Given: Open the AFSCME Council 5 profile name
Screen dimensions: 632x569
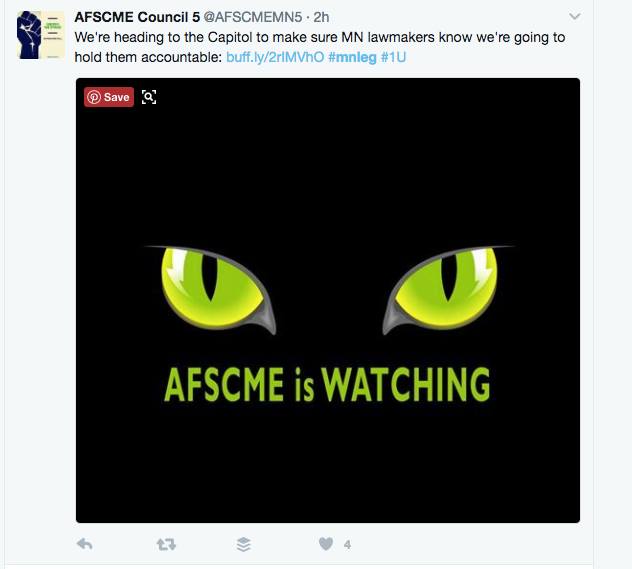Looking at the screenshot, I should (137, 17).
